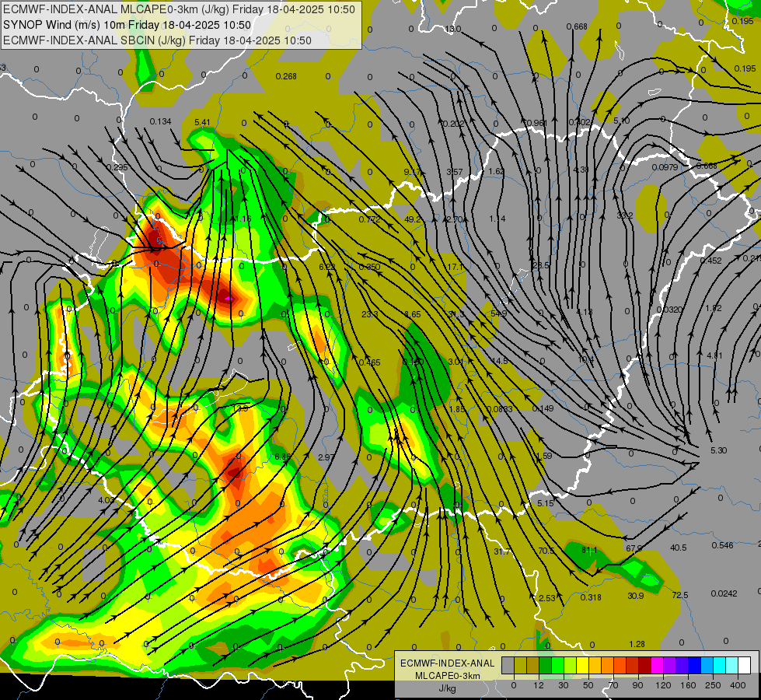Viewport: 761px width, 700px height.
Task: Click the map value 0.546
Action: point(722,545)
